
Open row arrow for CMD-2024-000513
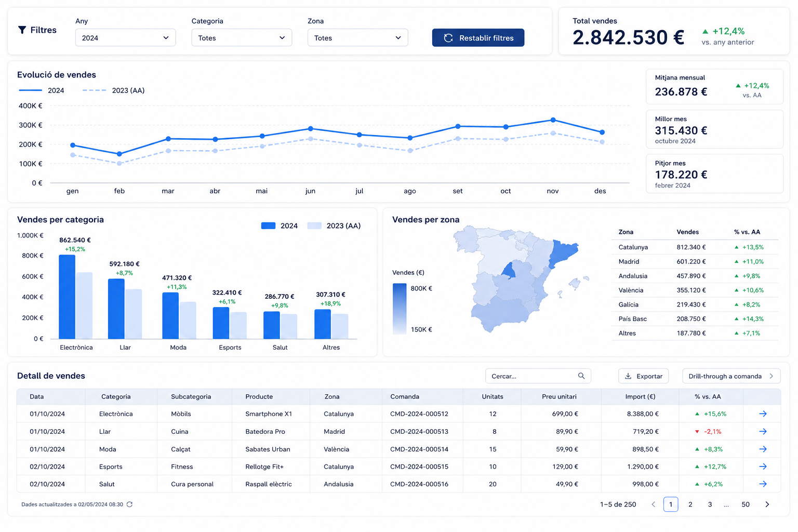[x=763, y=432]
